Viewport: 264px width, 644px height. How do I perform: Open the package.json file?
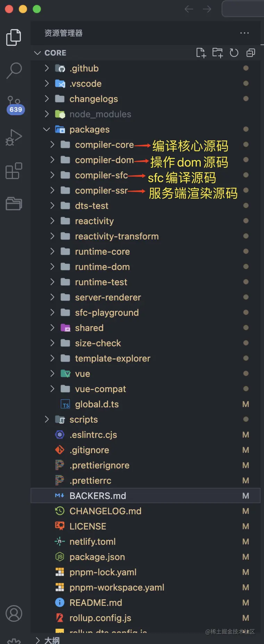[x=97, y=557]
